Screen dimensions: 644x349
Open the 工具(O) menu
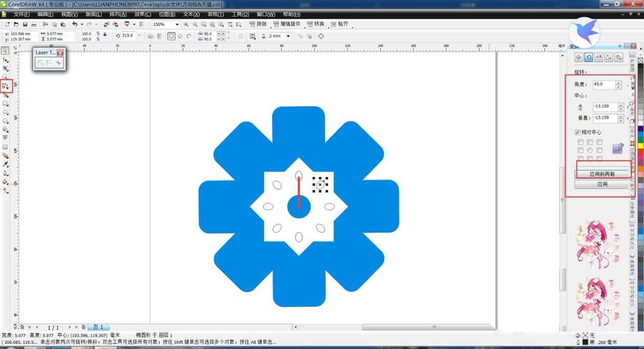coord(240,14)
